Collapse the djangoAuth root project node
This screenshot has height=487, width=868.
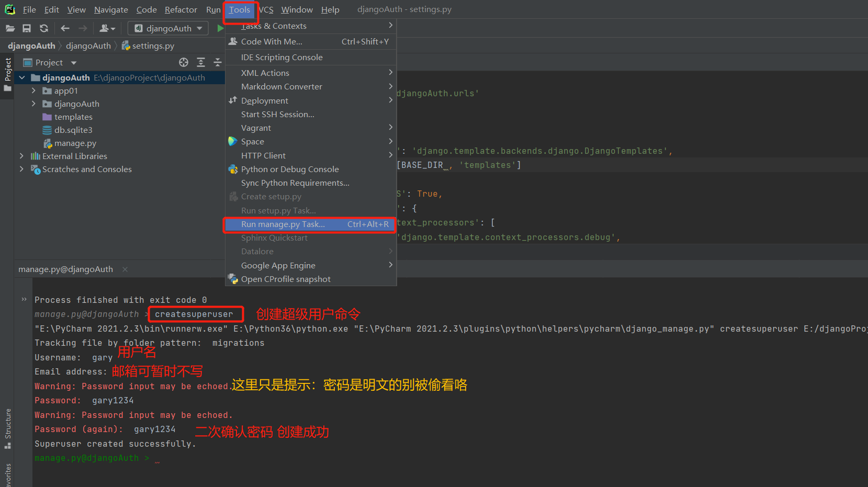pyautogui.click(x=22, y=77)
